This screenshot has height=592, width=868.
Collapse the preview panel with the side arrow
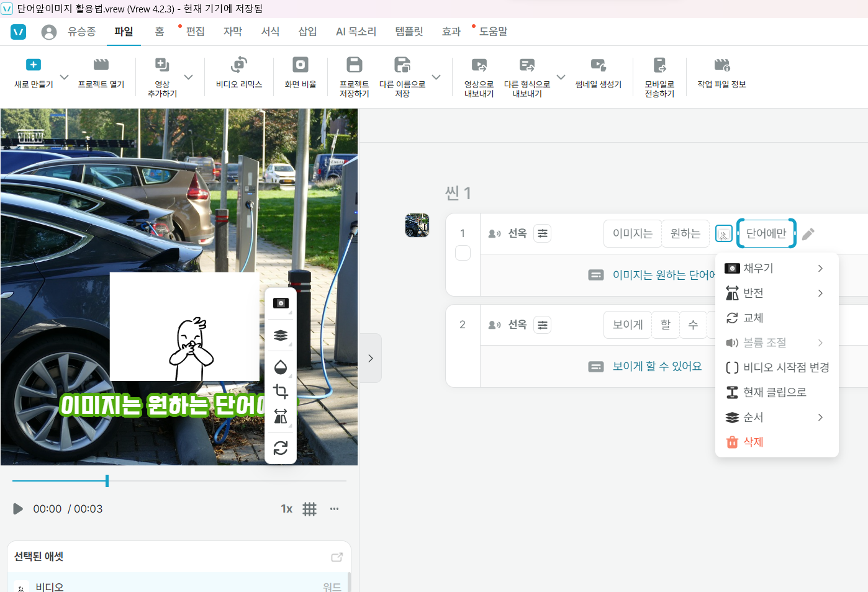point(371,358)
